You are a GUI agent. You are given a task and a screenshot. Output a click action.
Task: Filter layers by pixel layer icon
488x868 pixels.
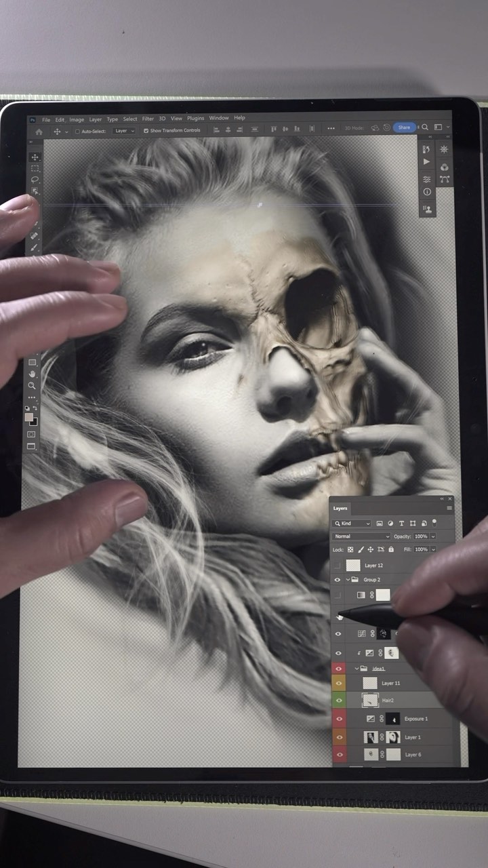pyautogui.click(x=380, y=524)
